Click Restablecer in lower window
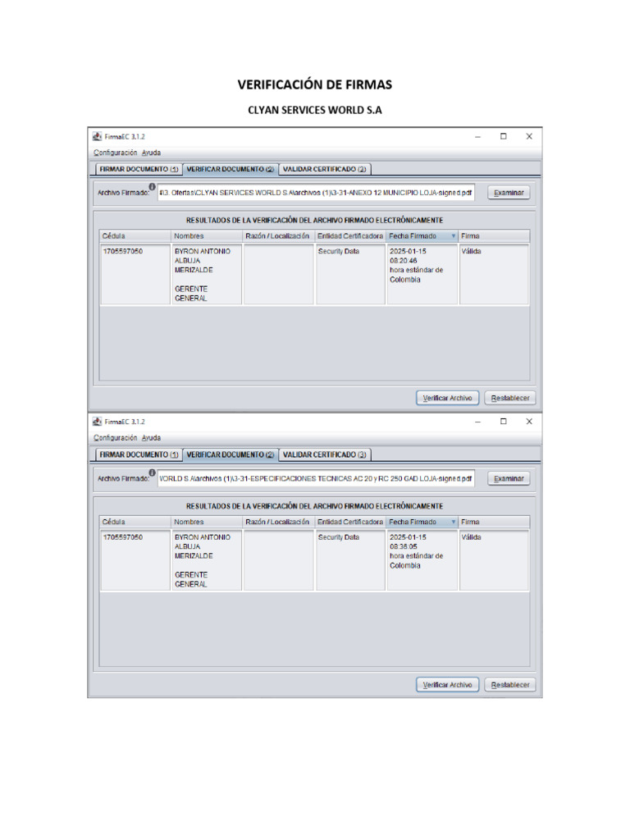The width and height of the screenshot is (630, 840). coord(510,685)
